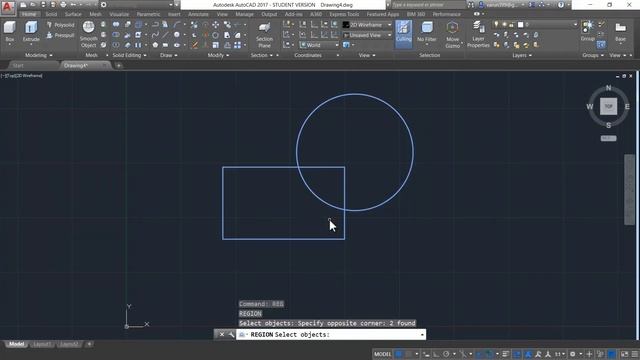Select the white layer color swatch
The image size is (640, 360).
[x=520, y=25]
